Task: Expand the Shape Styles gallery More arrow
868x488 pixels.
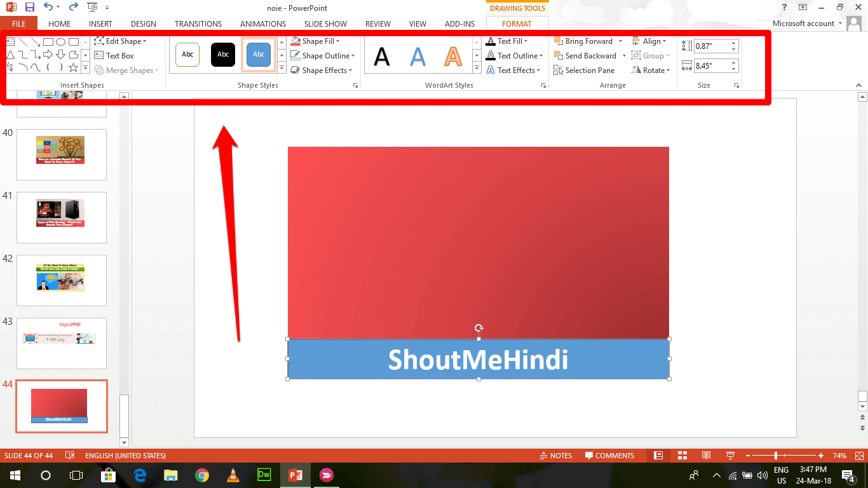Action: tap(282, 69)
